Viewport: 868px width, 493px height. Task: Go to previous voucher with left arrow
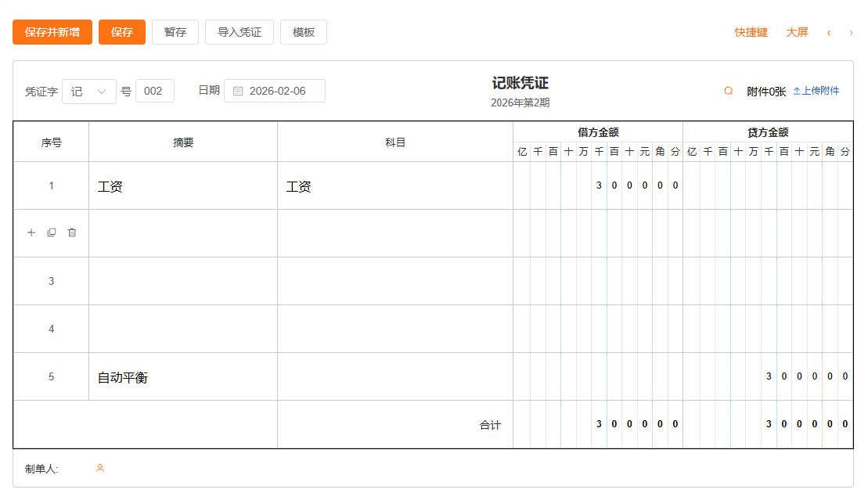829,32
